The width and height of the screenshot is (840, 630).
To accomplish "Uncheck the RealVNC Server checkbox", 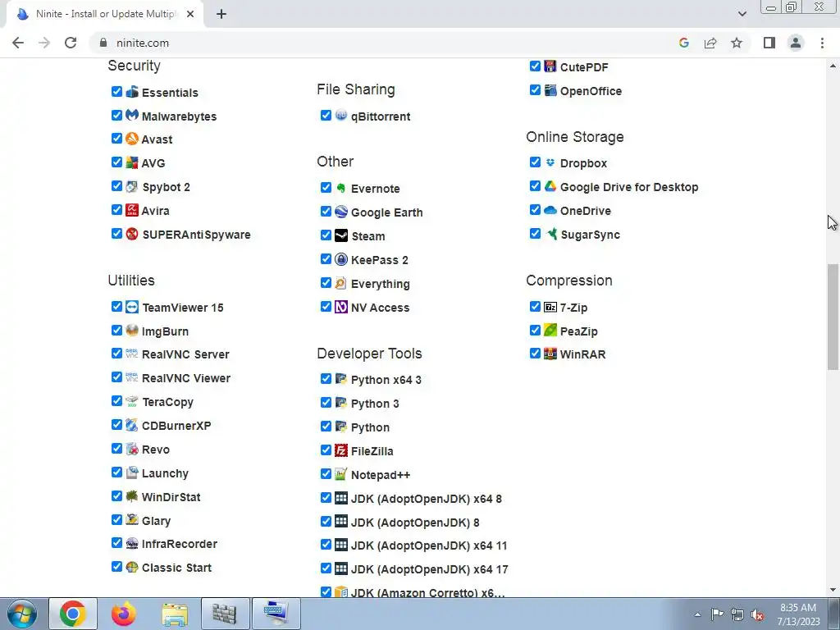I will [116, 354].
